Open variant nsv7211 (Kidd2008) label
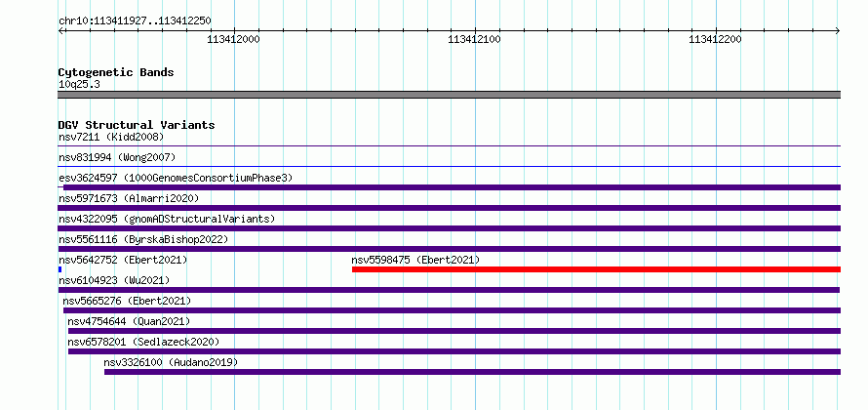The width and height of the screenshot is (868, 410). tap(111, 137)
